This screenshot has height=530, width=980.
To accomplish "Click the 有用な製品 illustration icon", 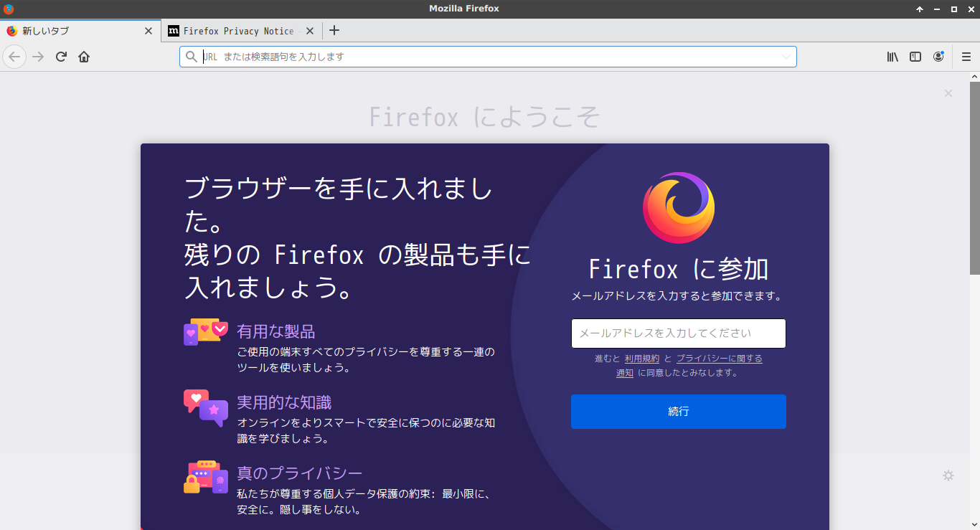I will click(206, 332).
